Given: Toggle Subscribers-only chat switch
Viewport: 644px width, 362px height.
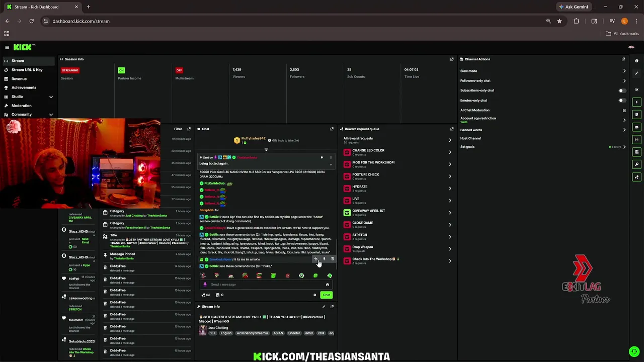Looking at the screenshot, I should point(622,90).
